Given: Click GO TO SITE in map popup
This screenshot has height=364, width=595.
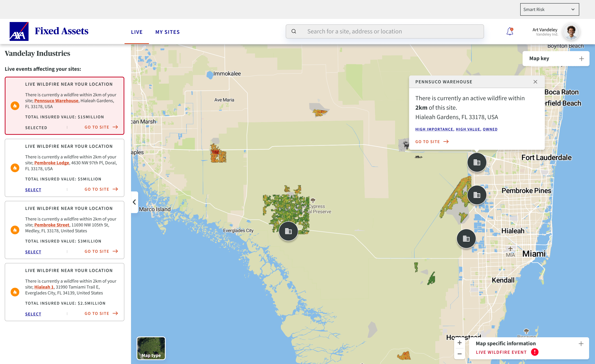Looking at the screenshot, I should tap(427, 142).
